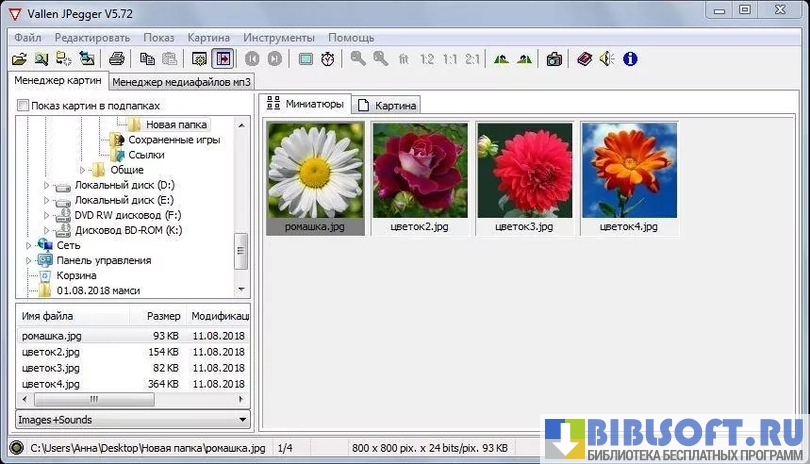Click the open folder toolbar icon
This screenshot has width=810, height=464.
(x=19, y=59)
